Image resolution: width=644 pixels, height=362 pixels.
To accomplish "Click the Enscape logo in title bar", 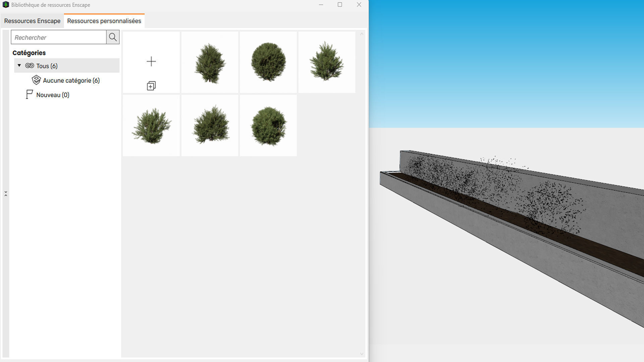I will pyautogui.click(x=6, y=5).
